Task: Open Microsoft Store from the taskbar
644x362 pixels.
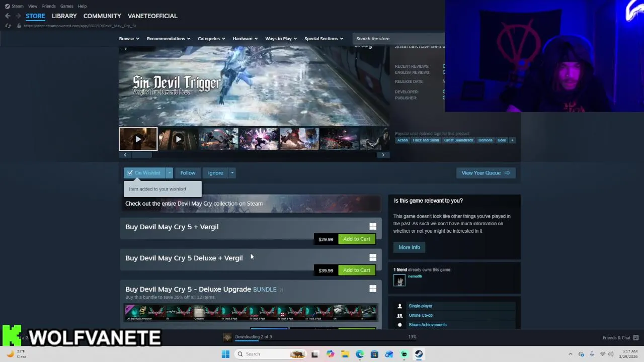Action: tap(374, 354)
